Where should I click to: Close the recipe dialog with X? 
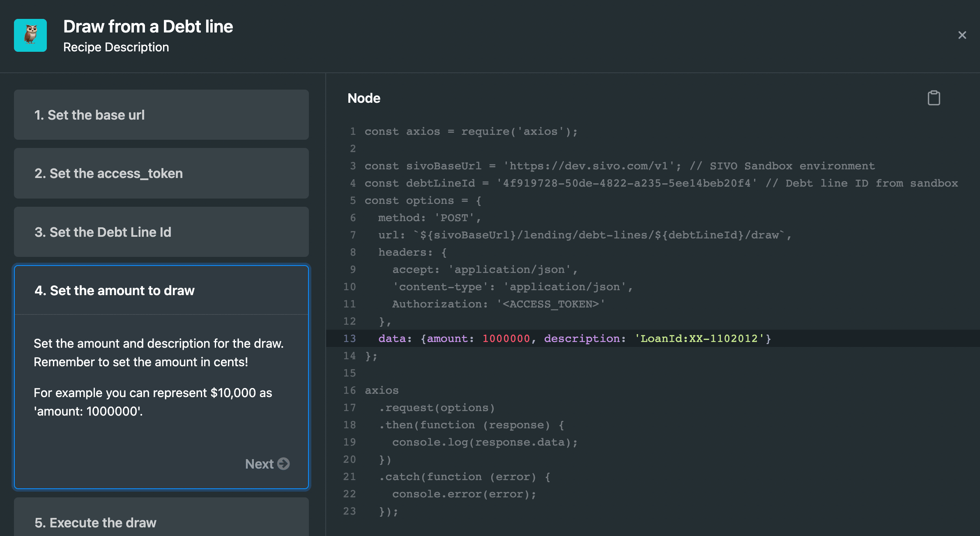pos(962,35)
